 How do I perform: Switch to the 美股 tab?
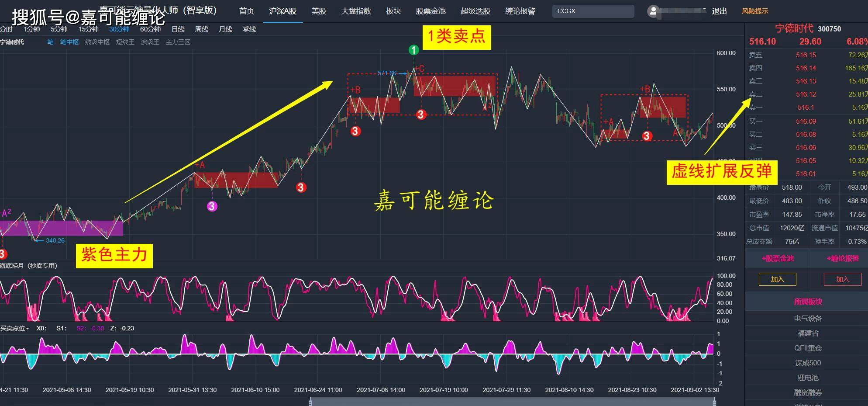coord(318,11)
